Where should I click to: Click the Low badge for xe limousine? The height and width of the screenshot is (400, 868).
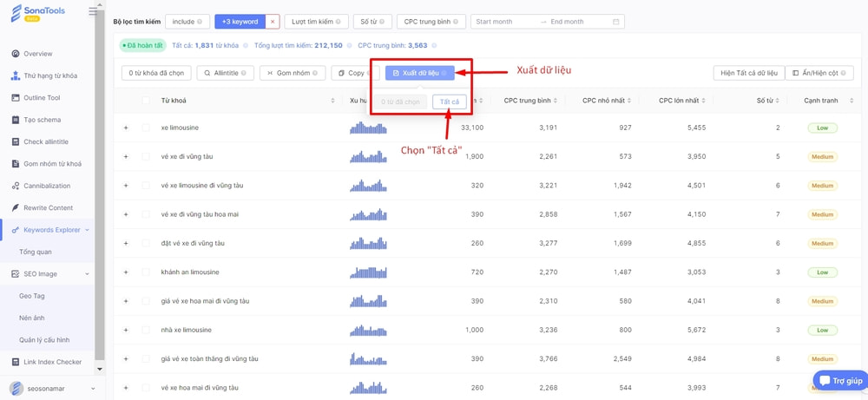pyautogui.click(x=823, y=128)
